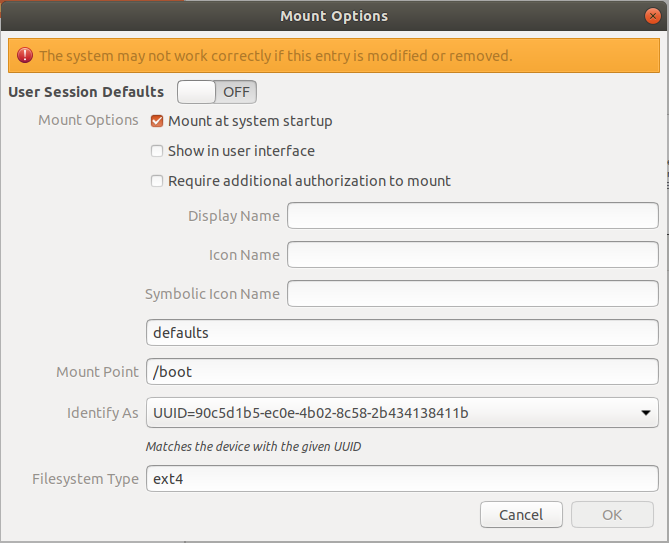This screenshot has width=669, height=543.
Task: Click the Icon Name label
Action: tap(244, 255)
